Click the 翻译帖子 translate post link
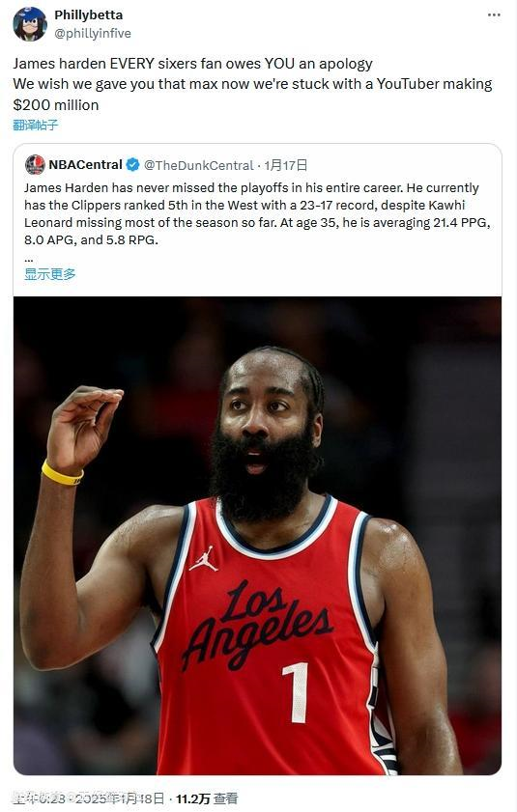The height and width of the screenshot is (812, 517). point(36,125)
